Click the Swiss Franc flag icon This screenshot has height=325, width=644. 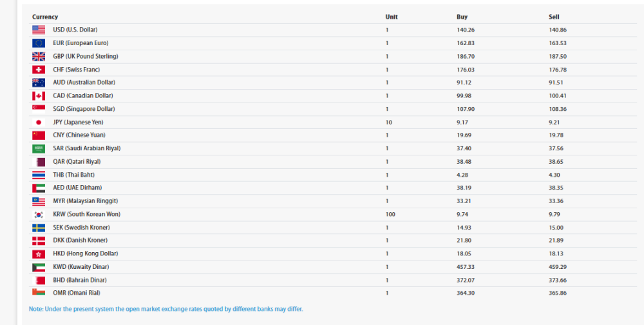39,70
